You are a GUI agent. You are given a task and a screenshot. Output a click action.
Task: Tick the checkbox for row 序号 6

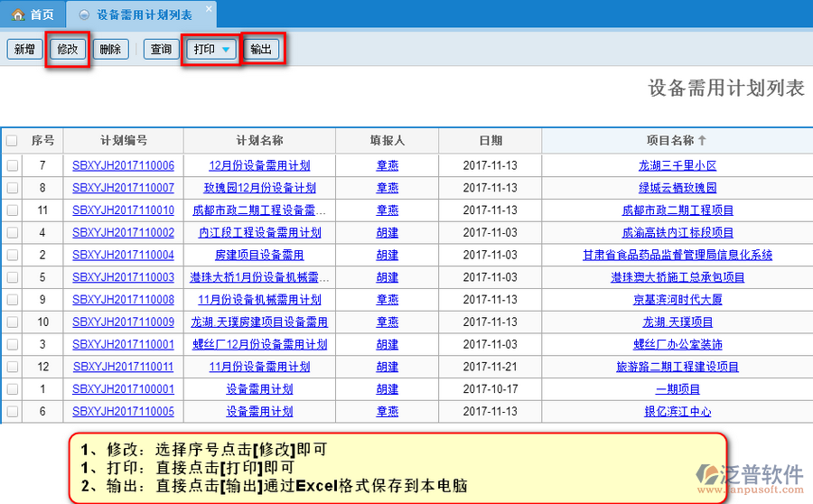tap(12, 412)
